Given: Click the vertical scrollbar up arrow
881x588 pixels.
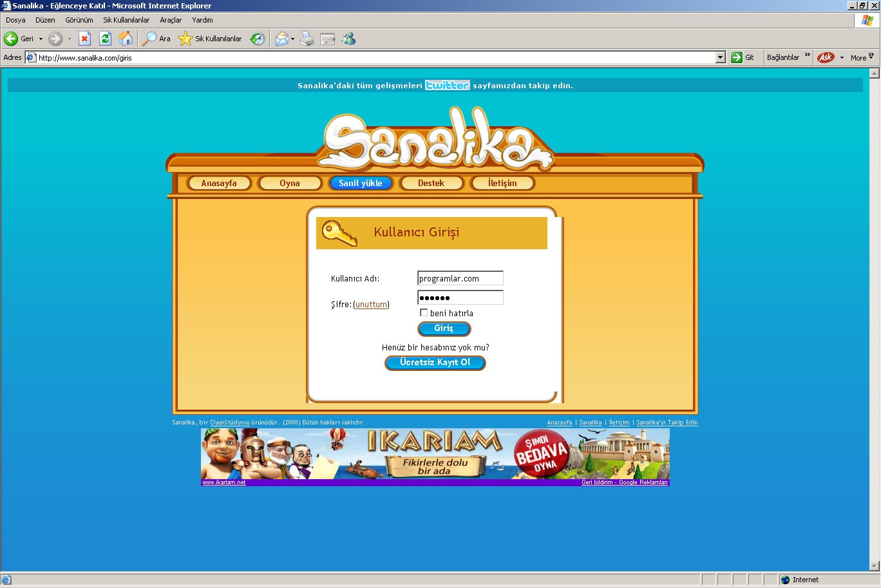Looking at the screenshot, I should [874, 73].
